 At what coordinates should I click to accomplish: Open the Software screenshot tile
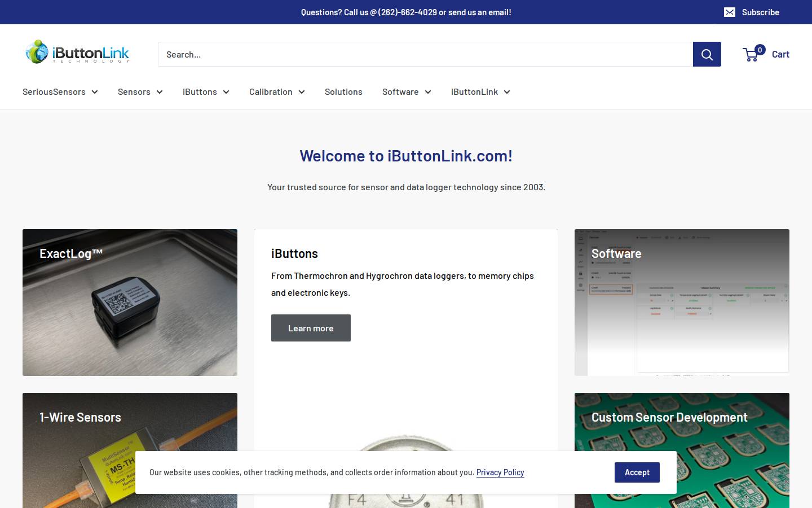tap(682, 303)
